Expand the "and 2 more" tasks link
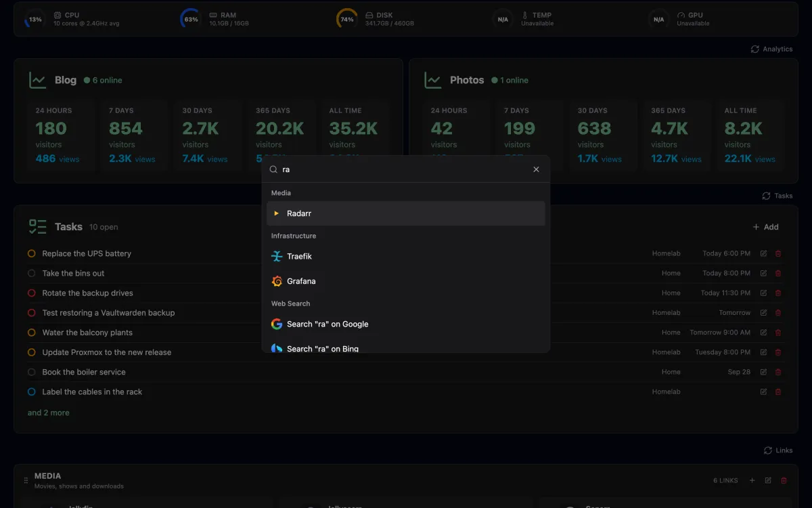 coord(48,412)
